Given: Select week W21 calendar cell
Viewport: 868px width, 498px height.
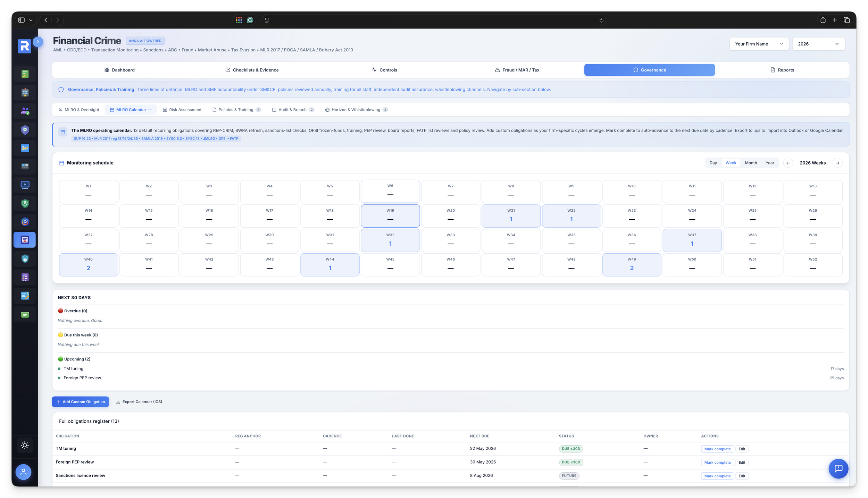Looking at the screenshot, I should point(511,216).
